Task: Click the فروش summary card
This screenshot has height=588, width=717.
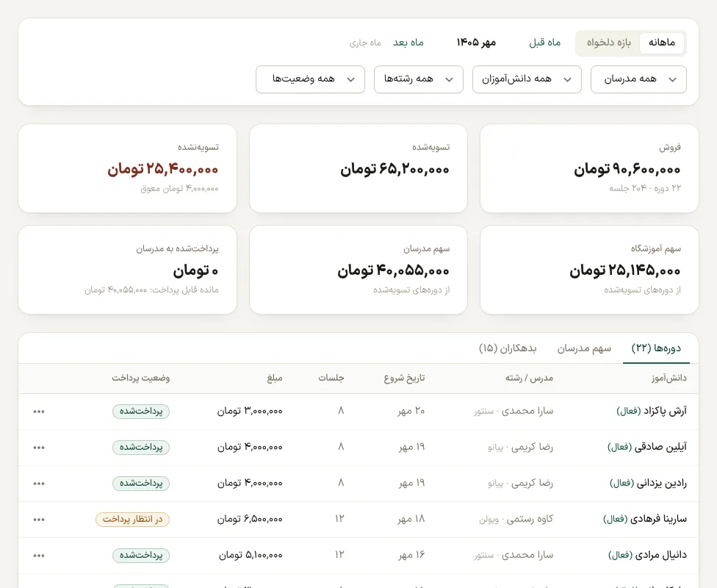Action: pos(589,168)
